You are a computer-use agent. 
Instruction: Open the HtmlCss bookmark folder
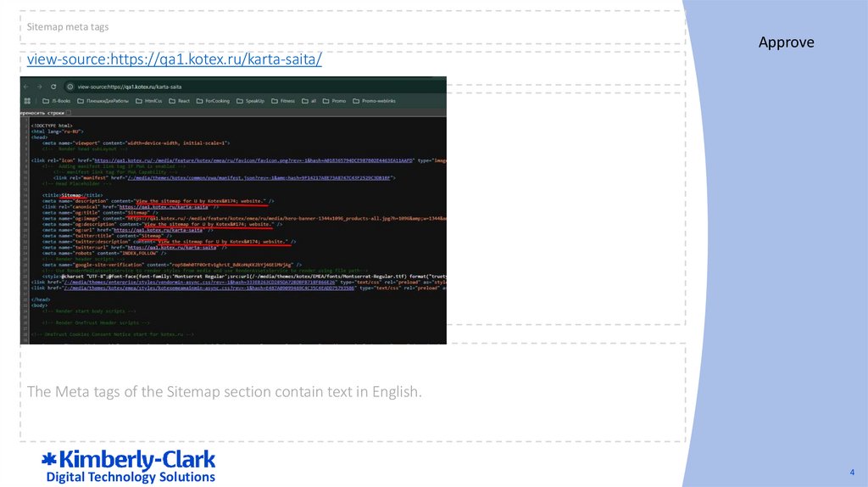(x=149, y=101)
